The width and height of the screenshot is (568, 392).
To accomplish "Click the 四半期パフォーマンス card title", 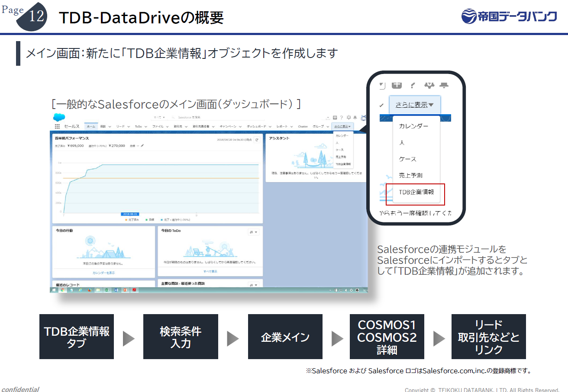I will click(x=72, y=138).
